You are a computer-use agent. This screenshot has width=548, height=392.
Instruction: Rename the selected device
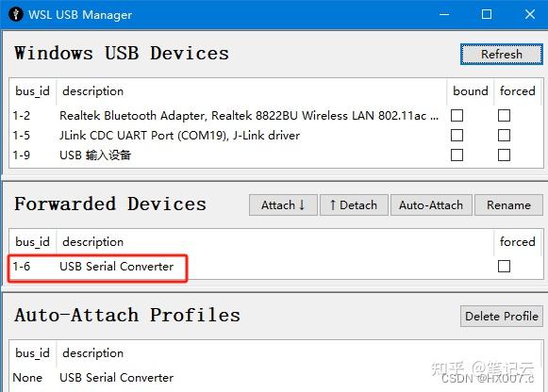pyautogui.click(x=508, y=204)
